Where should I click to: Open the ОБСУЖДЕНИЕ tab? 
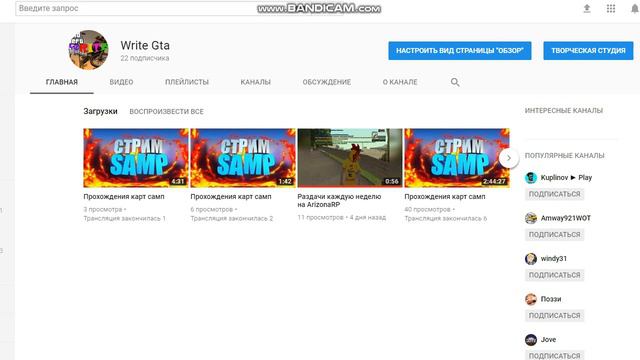[327, 82]
